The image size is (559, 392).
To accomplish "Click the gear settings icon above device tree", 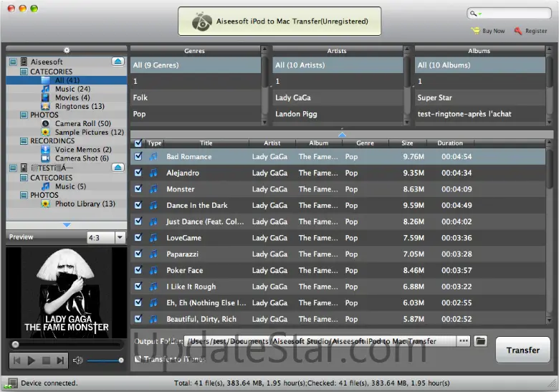I will [x=67, y=50].
